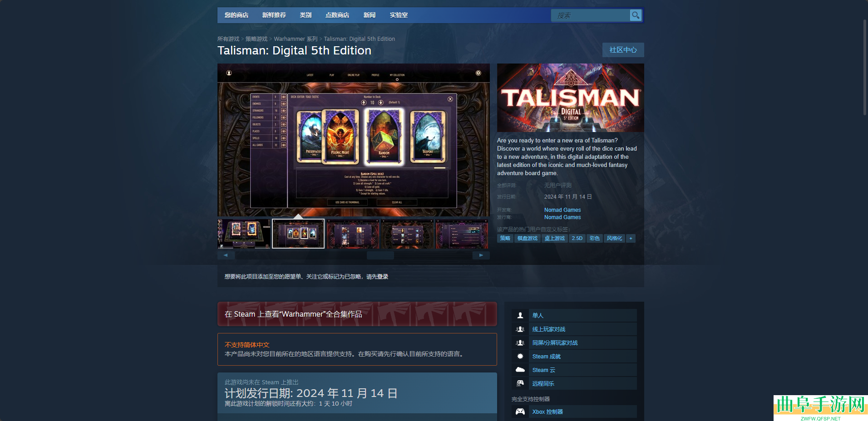Open the 新闻 news tab

pyautogui.click(x=370, y=15)
